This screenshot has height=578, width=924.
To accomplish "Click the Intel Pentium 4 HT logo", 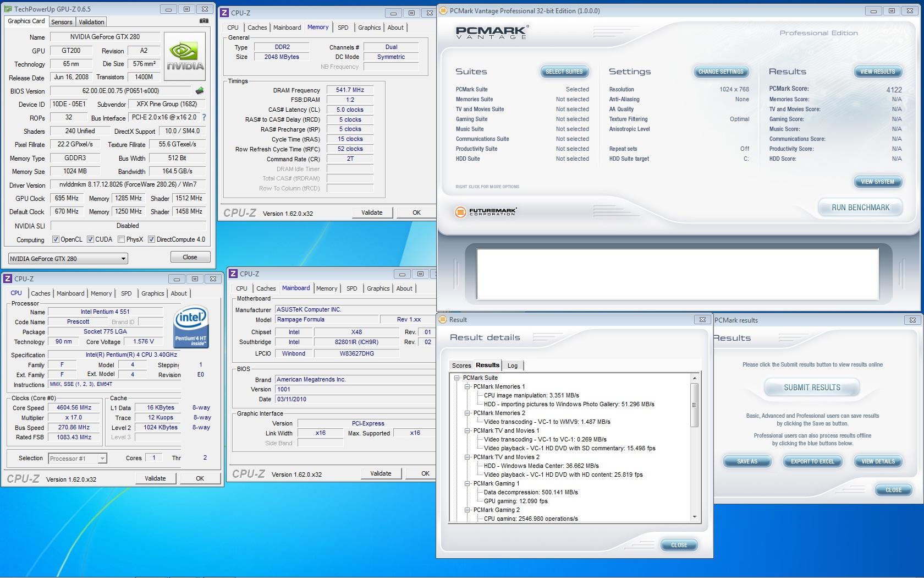I will click(191, 327).
